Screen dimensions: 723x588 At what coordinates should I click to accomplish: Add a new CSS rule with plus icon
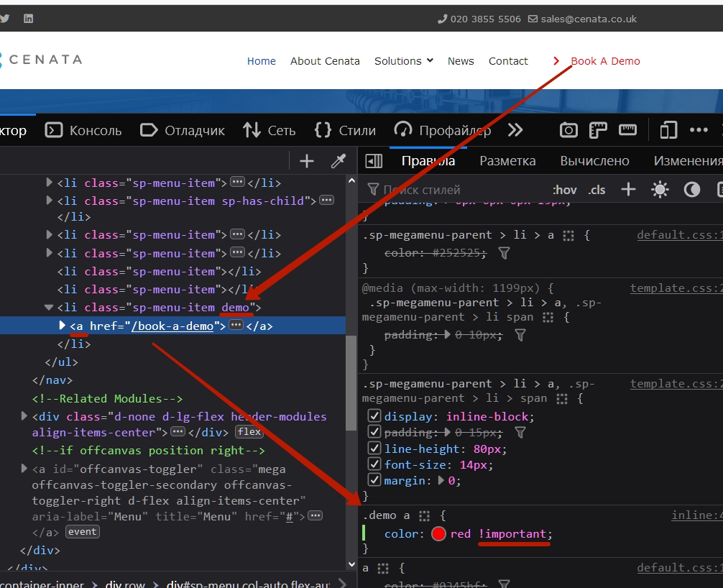click(x=628, y=190)
